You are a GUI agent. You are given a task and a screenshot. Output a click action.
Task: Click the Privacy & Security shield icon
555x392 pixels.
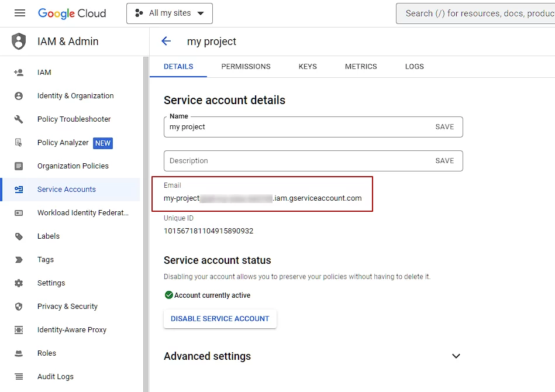point(19,307)
